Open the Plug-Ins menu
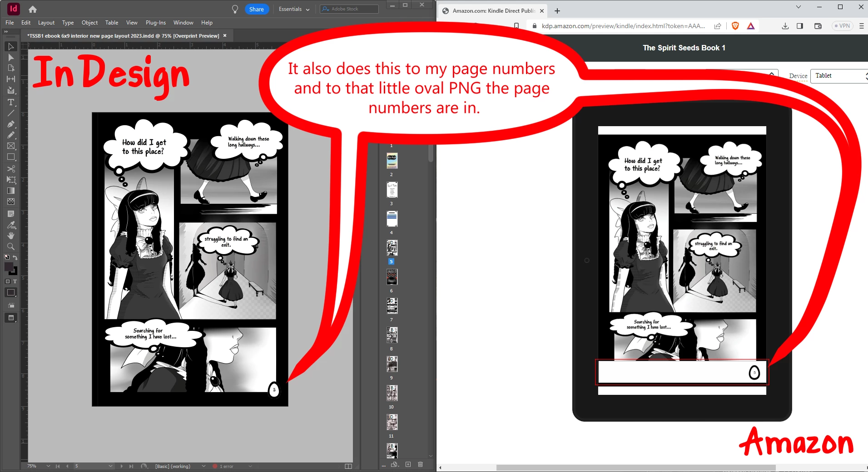 [x=156, y=23]
